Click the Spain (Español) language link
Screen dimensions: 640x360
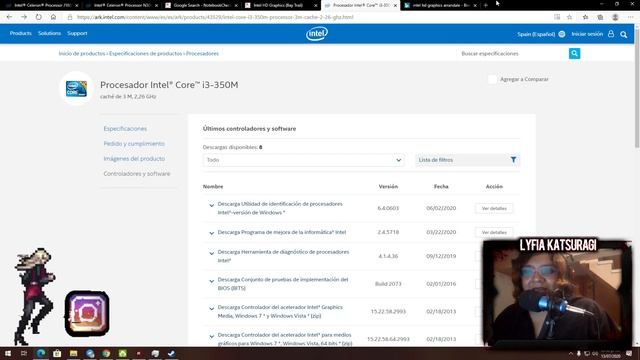click(536, 34)
